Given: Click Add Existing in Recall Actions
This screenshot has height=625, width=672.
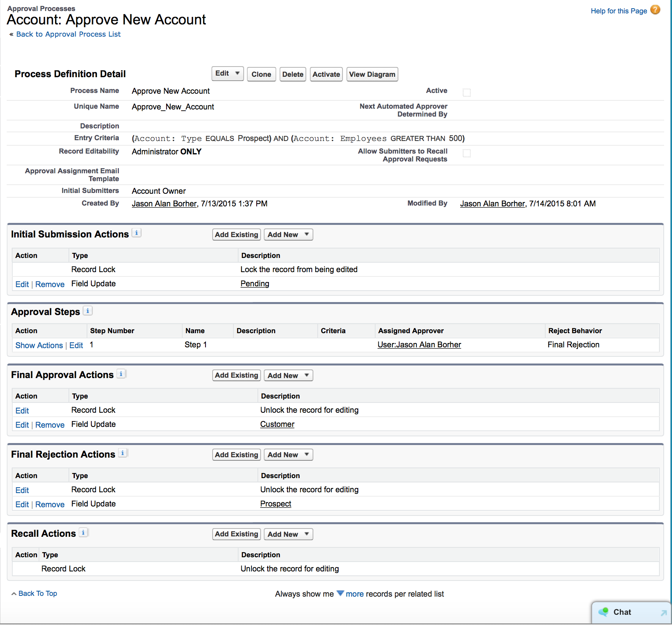Looking at the screenshot, I should point(236,534).
